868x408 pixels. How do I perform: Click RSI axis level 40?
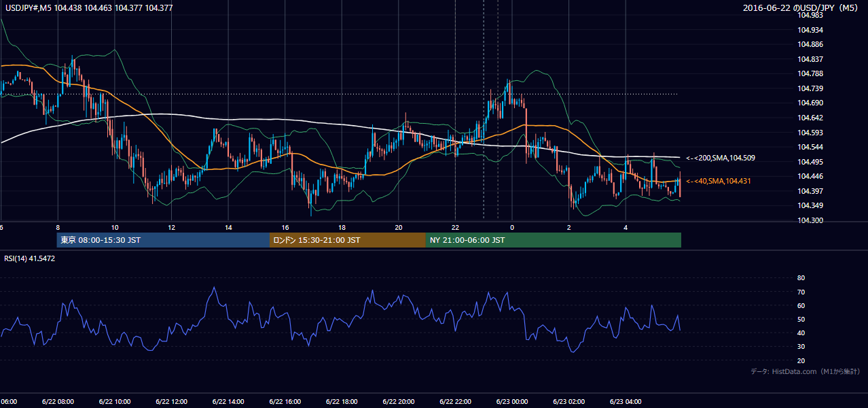801,333
